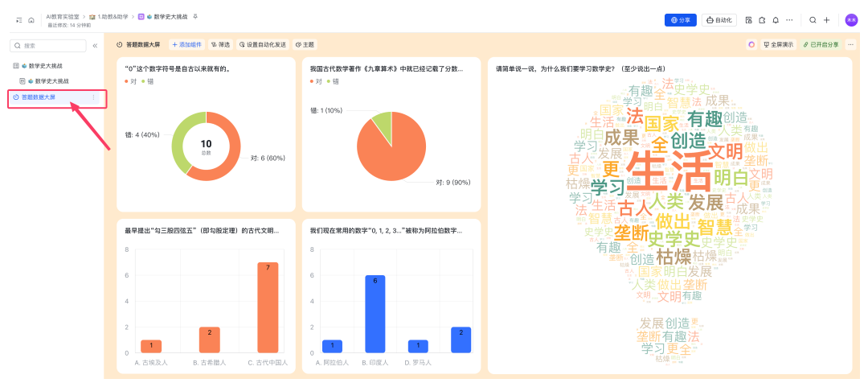Click the 数学史大挑战 breadcrumb title
Image resolution: width=868 pixels, height=387 pixels.
pos(170,17)
